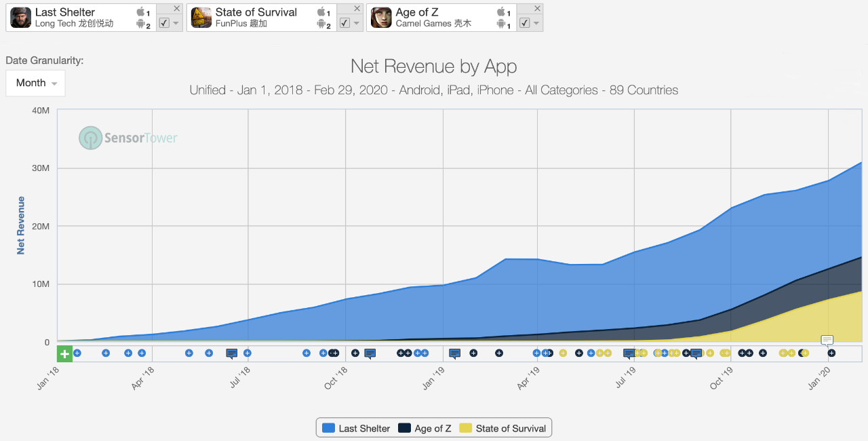Uncheck the Last Shelter checkbox

pyautogui.click(x=164, y=22)
